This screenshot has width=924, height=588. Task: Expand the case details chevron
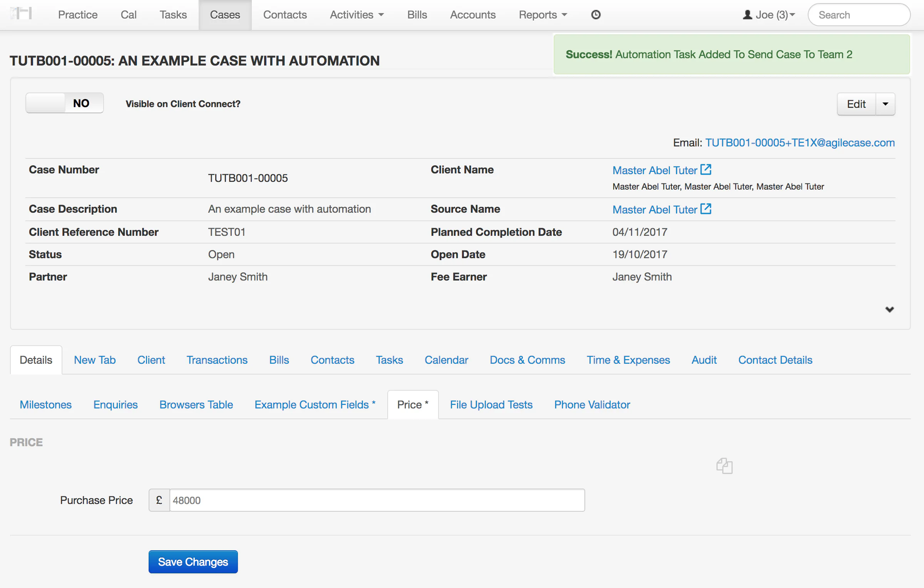coord(890,309)
